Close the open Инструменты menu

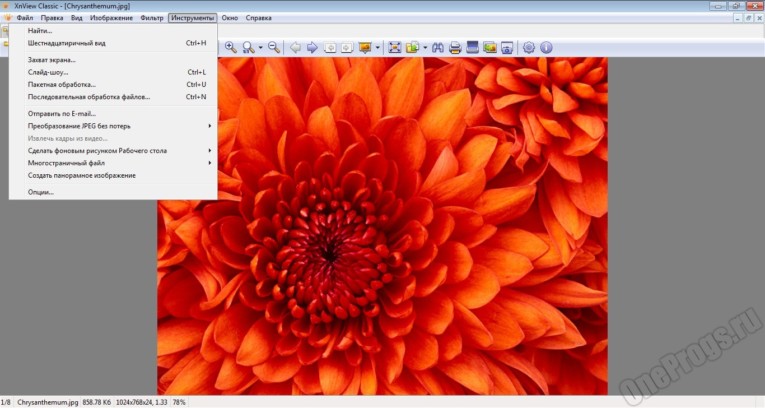193,18
